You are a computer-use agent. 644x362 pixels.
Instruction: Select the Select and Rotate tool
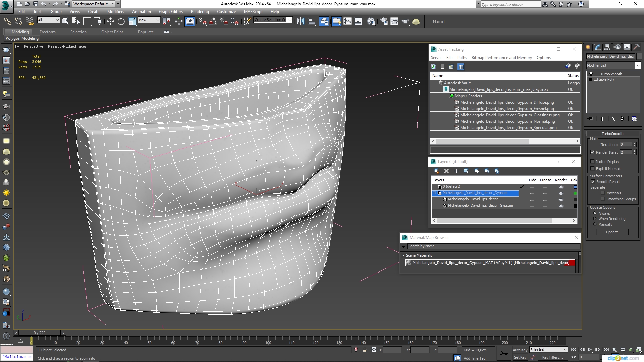point(121,21)
